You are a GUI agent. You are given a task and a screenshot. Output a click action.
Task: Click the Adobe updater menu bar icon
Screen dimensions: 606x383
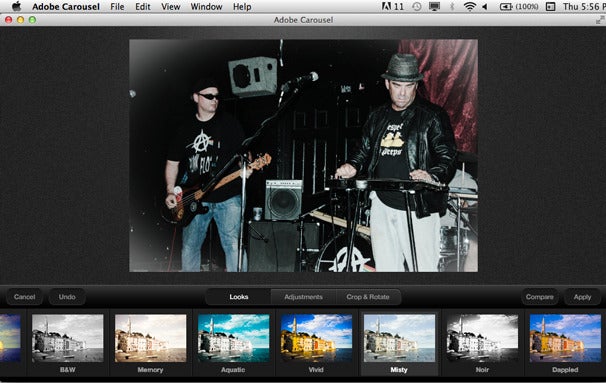393,7
